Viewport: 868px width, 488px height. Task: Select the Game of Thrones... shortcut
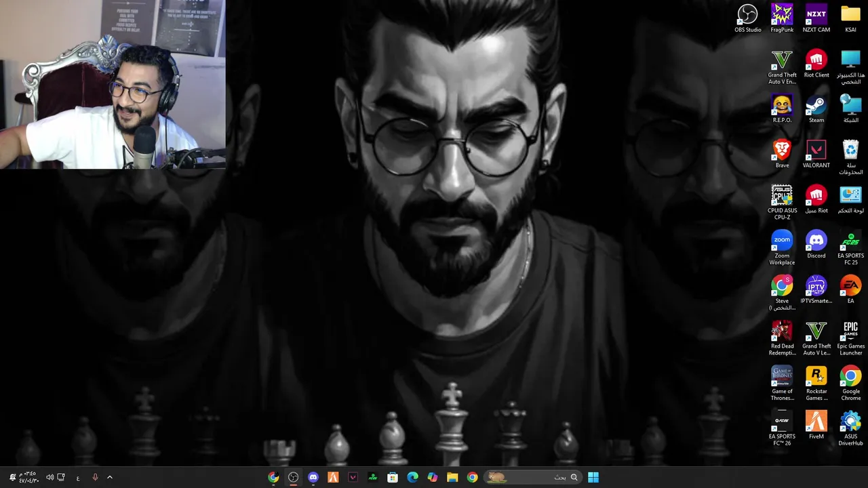[x=782, y=384]
